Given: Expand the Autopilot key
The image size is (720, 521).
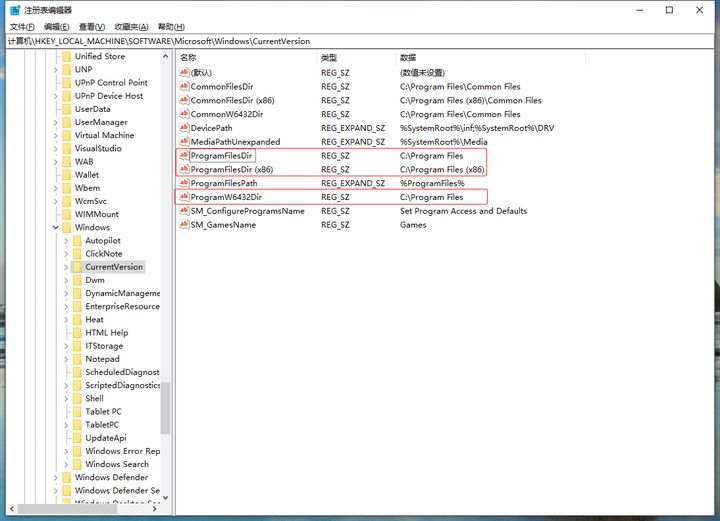Looking at the screenshot, I should [x=66, y=241].
